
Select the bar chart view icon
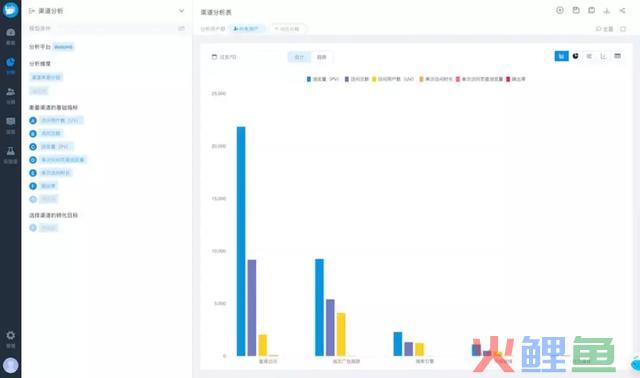click(561, 56)
